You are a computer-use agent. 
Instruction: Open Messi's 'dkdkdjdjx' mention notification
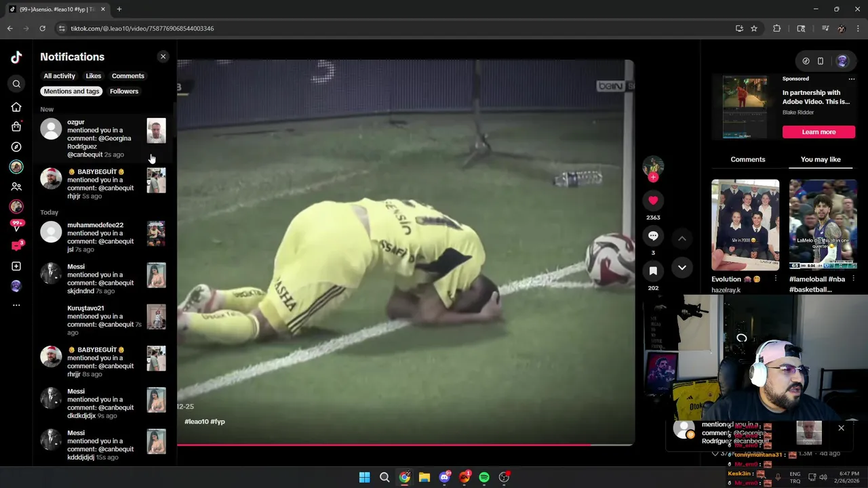103,403
